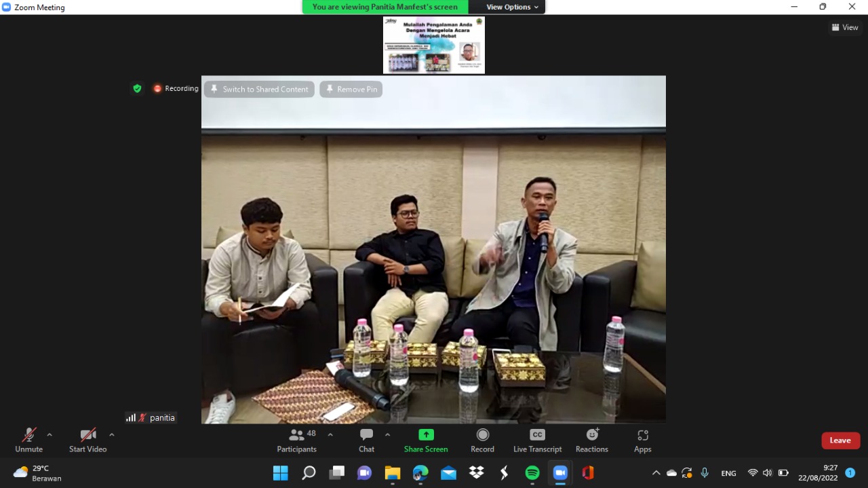
Task: Expand chat options arrow
Action: click(x=387, y=435)
